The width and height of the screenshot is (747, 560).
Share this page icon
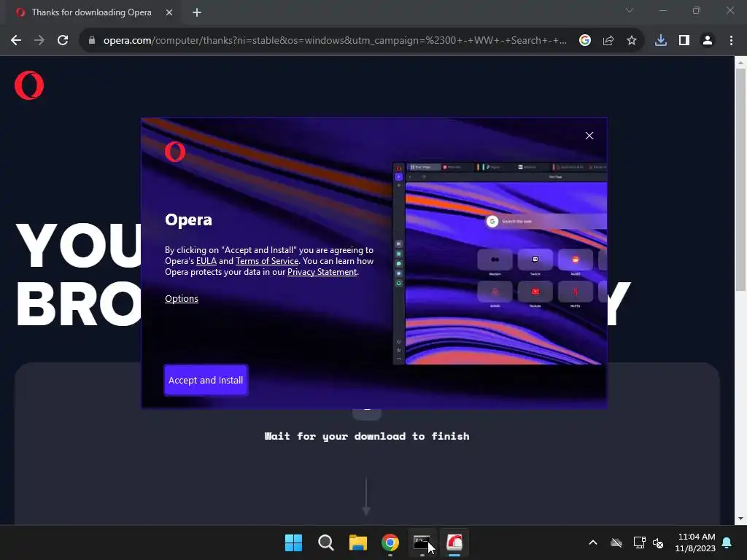[608, 41]
